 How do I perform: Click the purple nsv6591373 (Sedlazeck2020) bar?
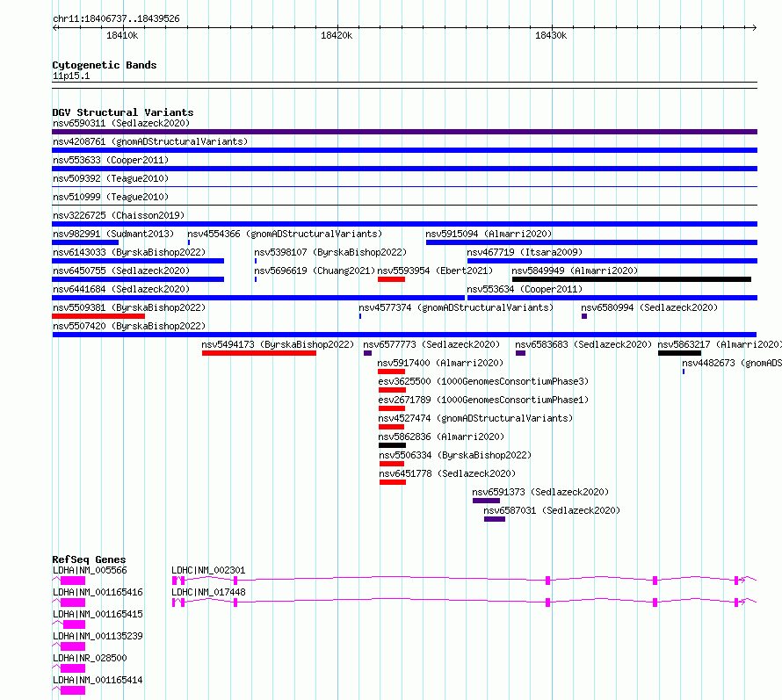click(x=486, y=501)
